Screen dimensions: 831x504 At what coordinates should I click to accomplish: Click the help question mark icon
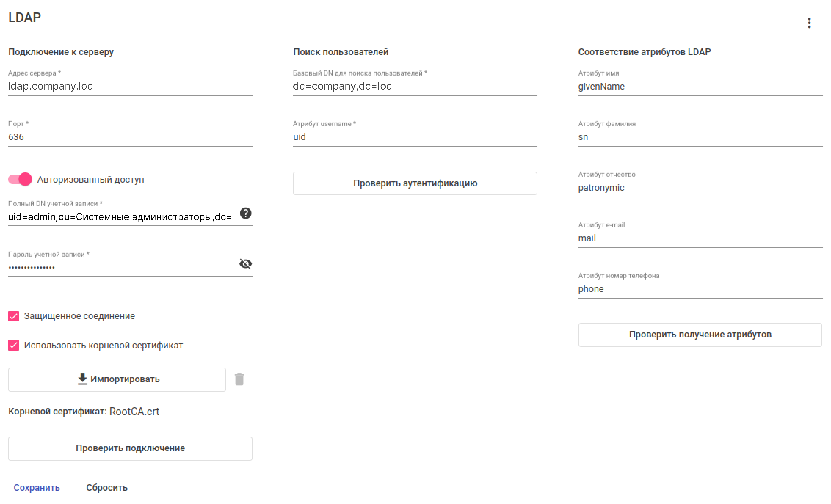tap(246, 213)
